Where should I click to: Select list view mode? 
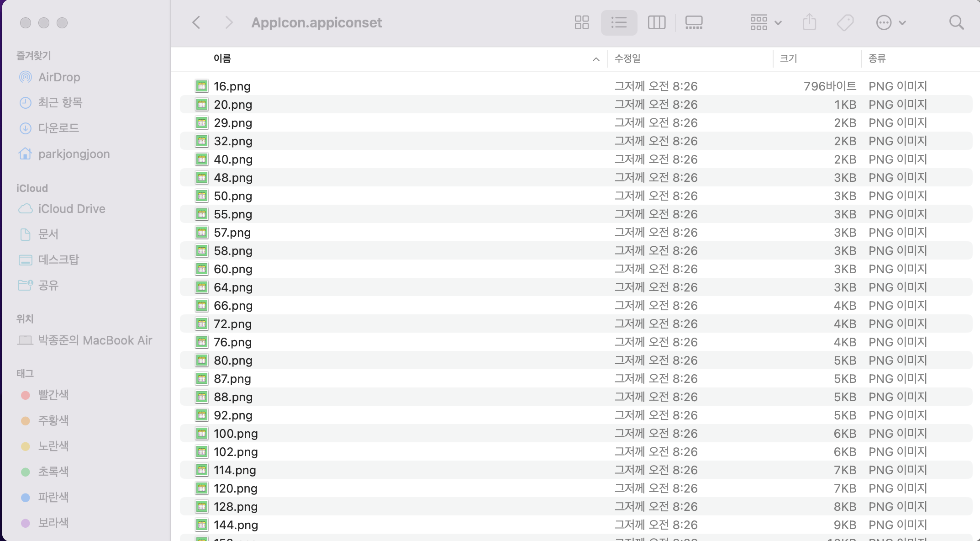coord(619,22)
